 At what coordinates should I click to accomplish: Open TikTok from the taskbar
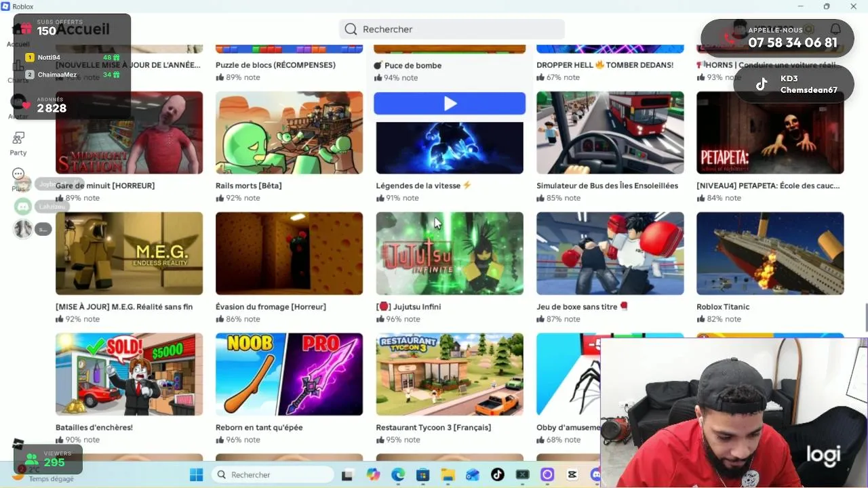coord(497,474)
